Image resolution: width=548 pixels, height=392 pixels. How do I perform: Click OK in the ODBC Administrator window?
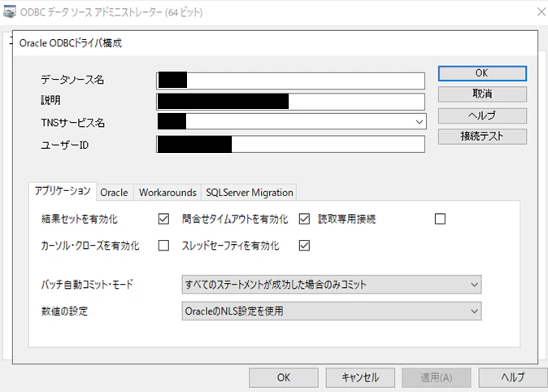pyautogui.click(x=284, y=377)
